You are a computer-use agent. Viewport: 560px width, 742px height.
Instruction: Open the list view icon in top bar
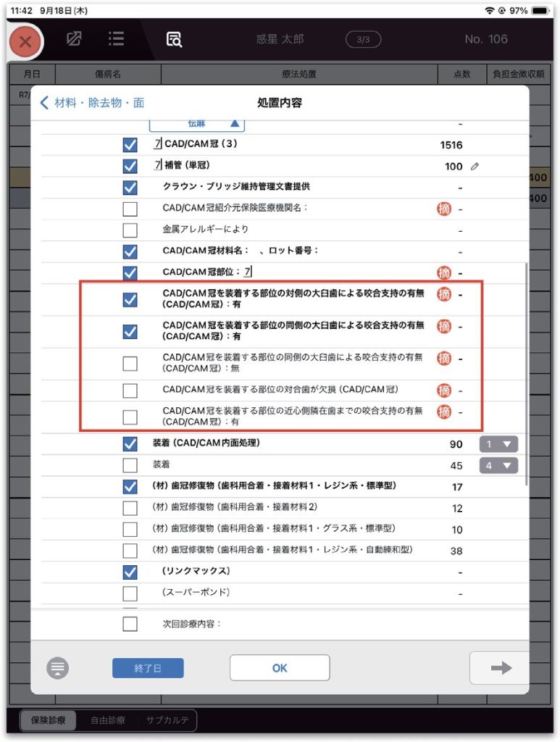[x=116, y=39]
